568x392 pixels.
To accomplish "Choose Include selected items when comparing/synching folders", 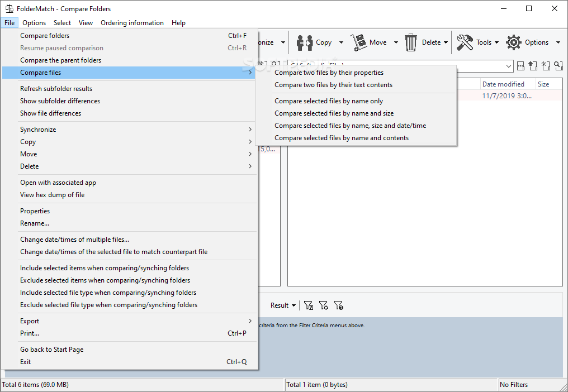I will coord(129,269).
